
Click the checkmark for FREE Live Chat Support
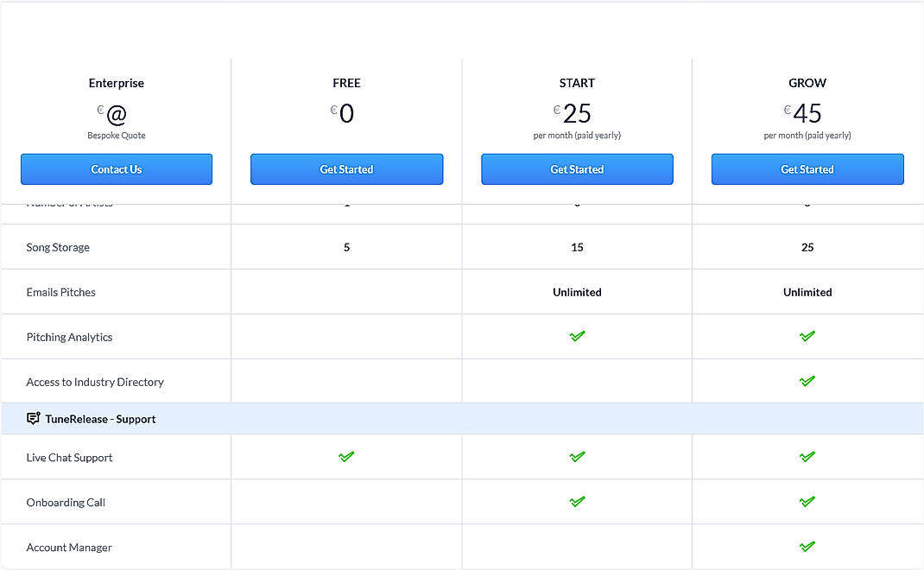click(346, 456)
